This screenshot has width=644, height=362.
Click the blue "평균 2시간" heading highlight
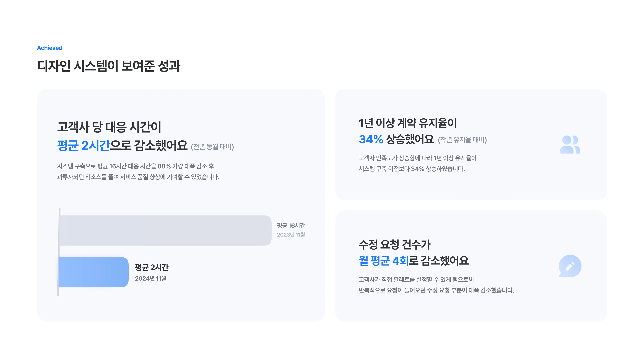coord(84,145)
